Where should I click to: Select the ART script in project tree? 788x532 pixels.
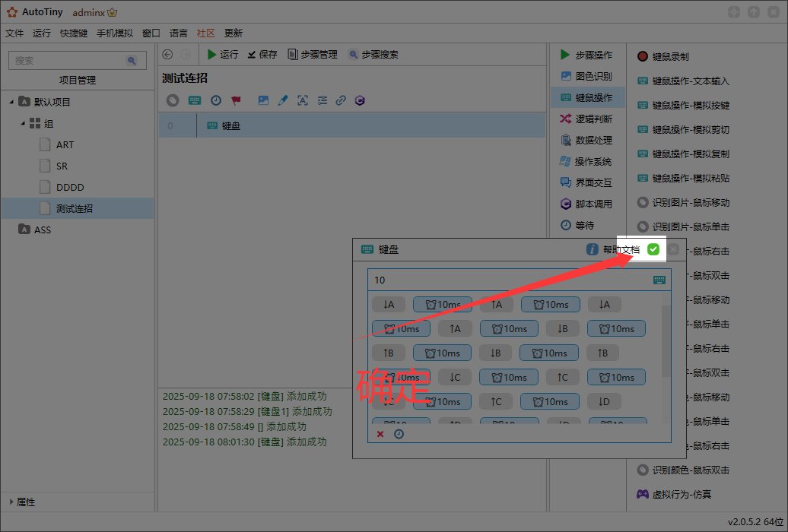click(x=65, y=144)
